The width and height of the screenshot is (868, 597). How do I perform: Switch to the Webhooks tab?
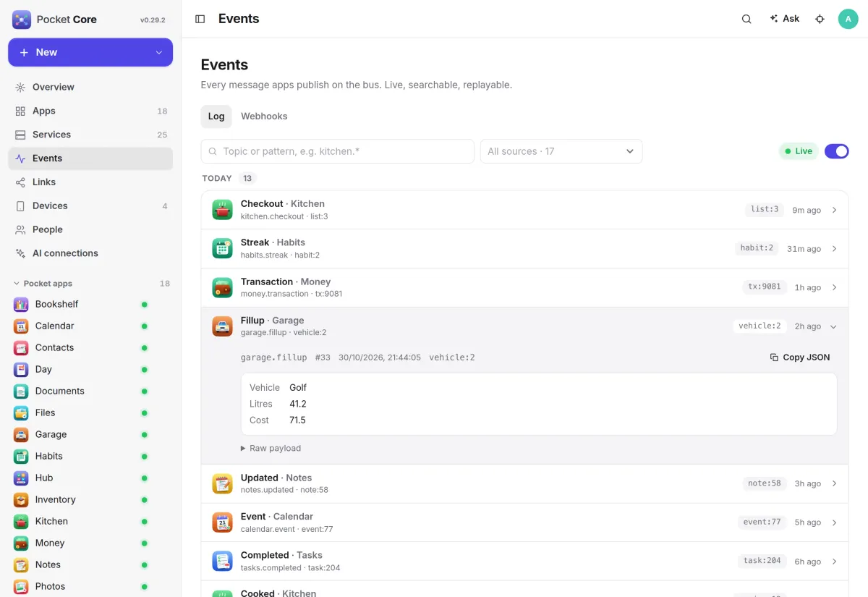264,116
